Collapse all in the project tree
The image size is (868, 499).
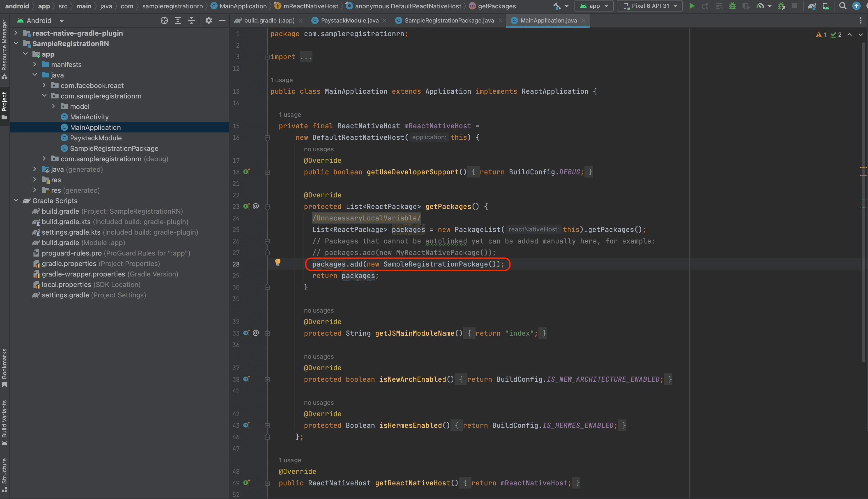click(191, 21)
